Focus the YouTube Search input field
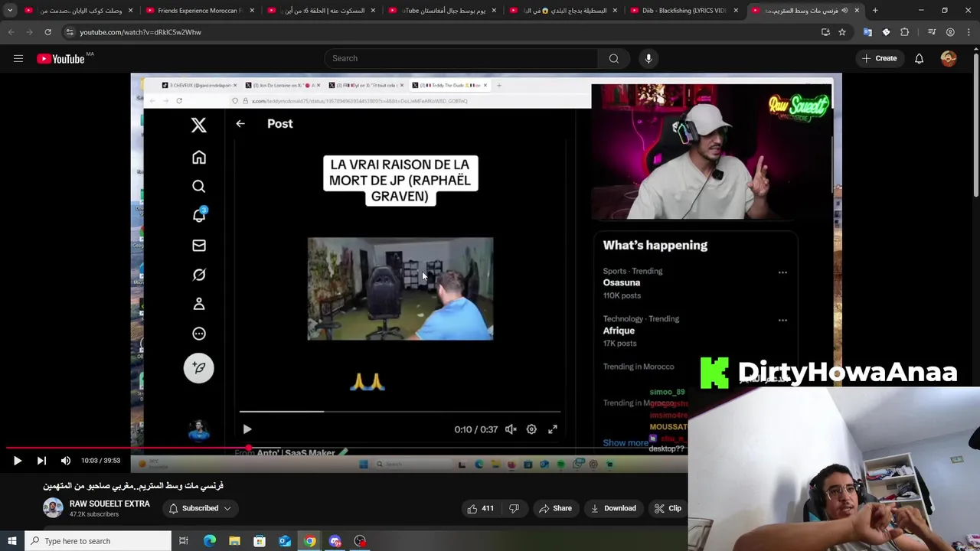980x551 pixels. click(x=461, y=58)
